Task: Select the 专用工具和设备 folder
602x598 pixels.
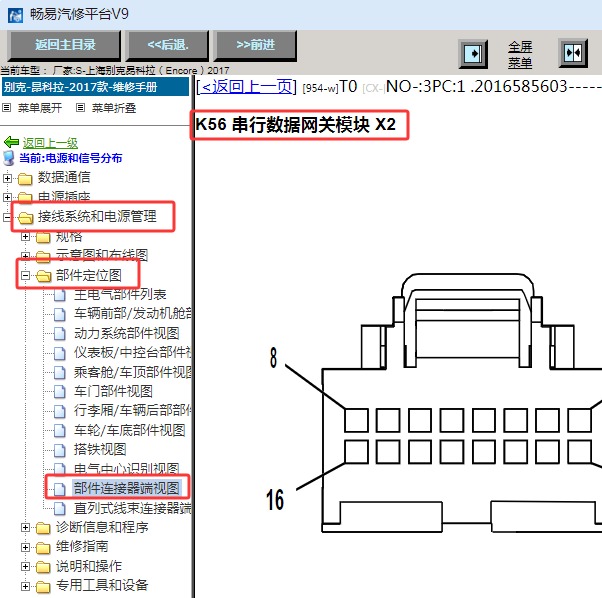Action: point(102,585)
